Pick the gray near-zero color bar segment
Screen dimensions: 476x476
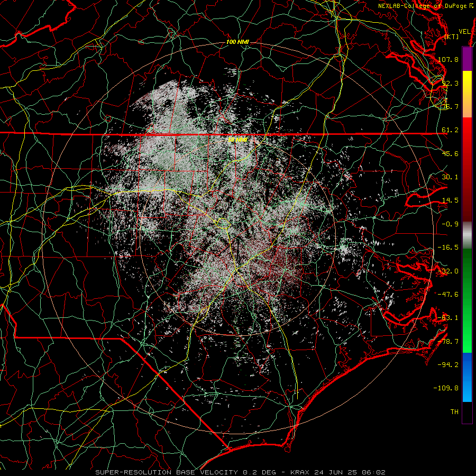pos(467,235)
